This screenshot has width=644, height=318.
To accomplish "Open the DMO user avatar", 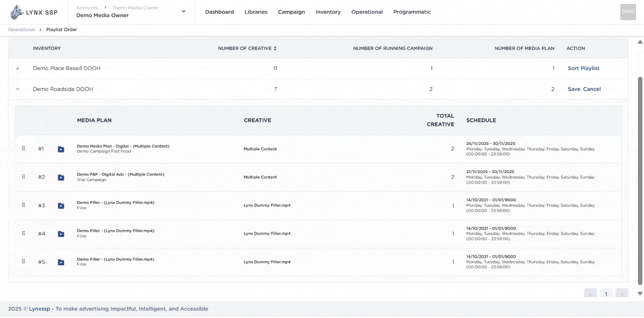I will click(628, 12).
